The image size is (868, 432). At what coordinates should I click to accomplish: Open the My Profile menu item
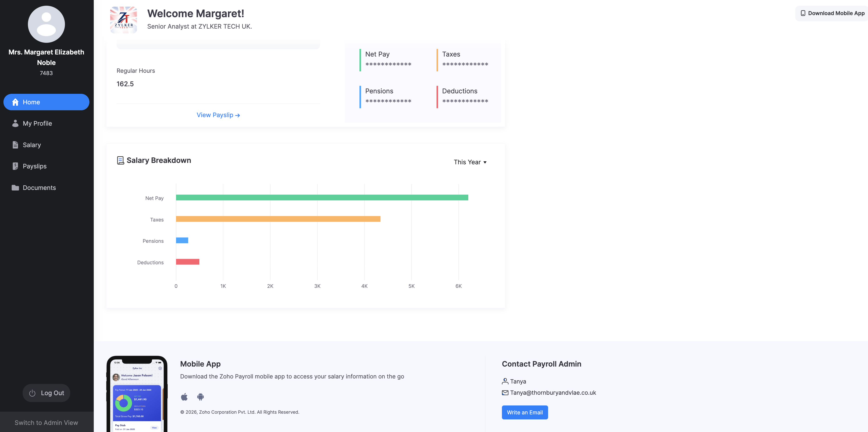(46, 123)
